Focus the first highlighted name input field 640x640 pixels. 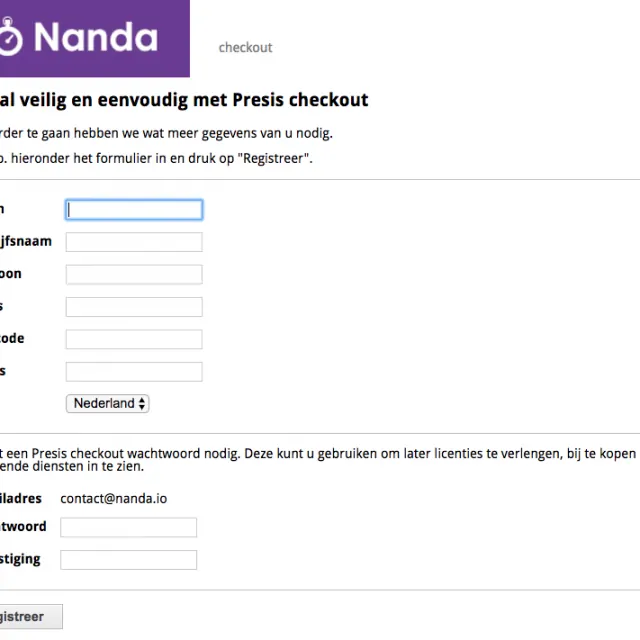coord(134,210)
